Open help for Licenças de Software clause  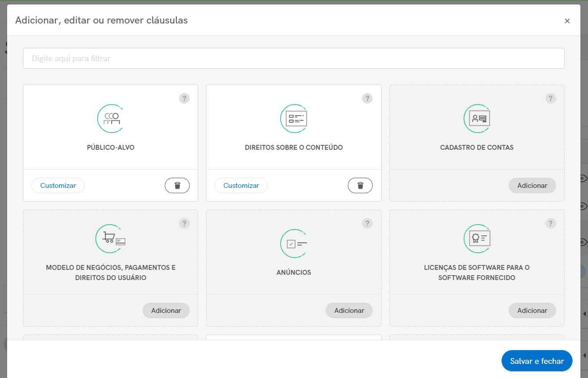click(550, 223)
